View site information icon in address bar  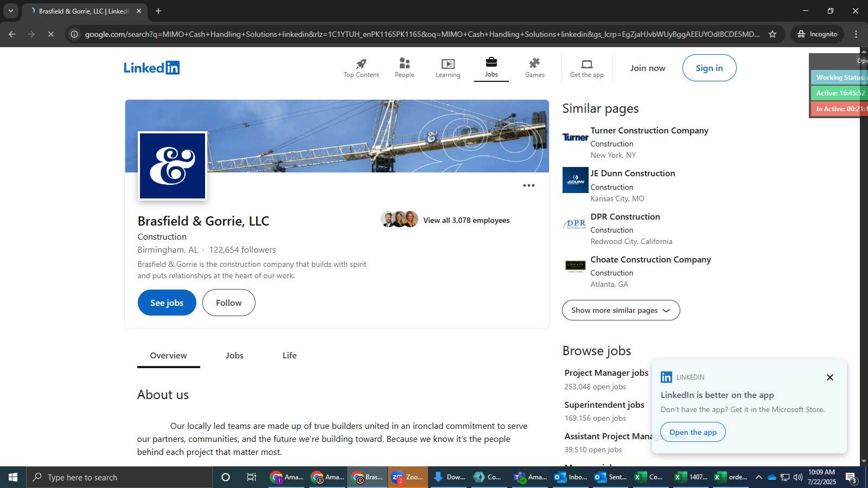pos(74,34)
